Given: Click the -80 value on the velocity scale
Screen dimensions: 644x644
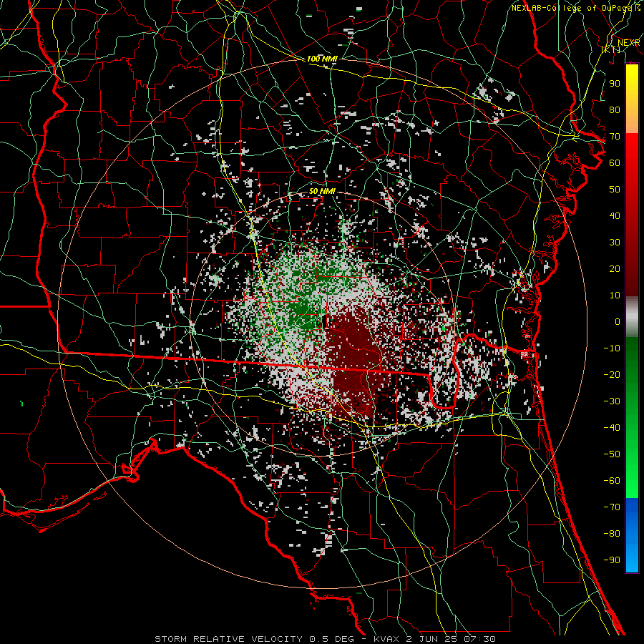Looking at the screenshot, I should 612,534.
